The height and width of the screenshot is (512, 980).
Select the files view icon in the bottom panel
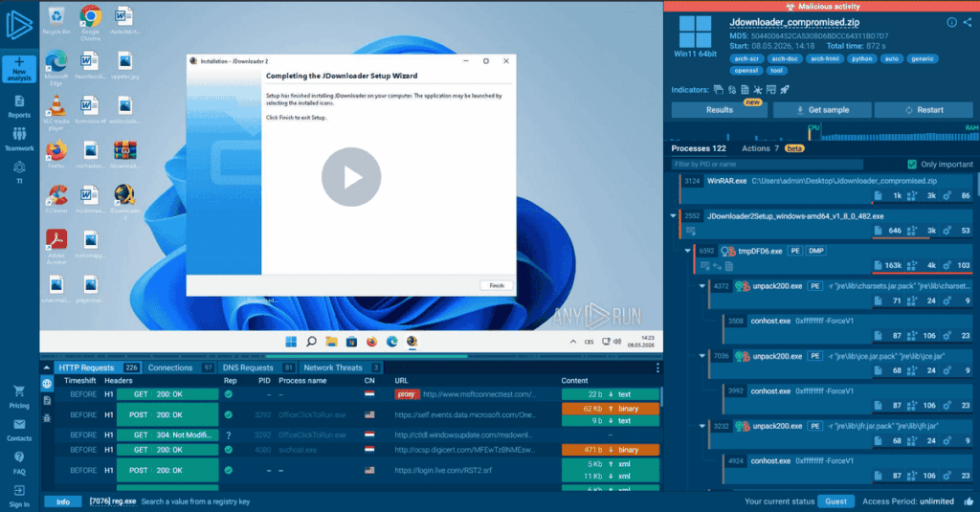click(x=47, y=401)
